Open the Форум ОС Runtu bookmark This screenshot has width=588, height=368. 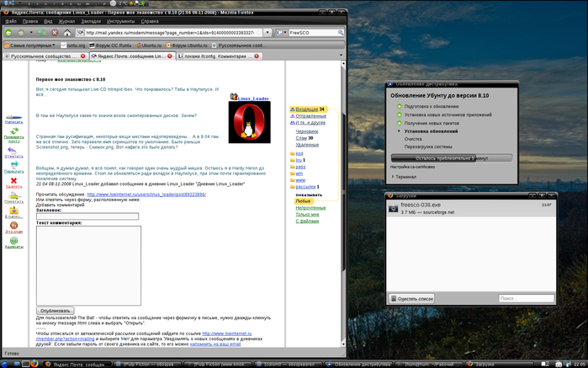tap(110, 45)
